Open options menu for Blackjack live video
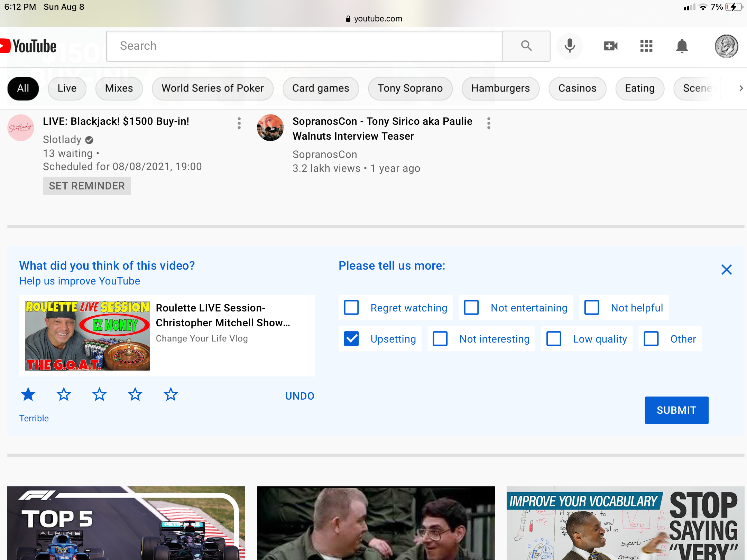The width and height of the screenshot is (747, 560). pyautogui.click(x=239, y=123)
